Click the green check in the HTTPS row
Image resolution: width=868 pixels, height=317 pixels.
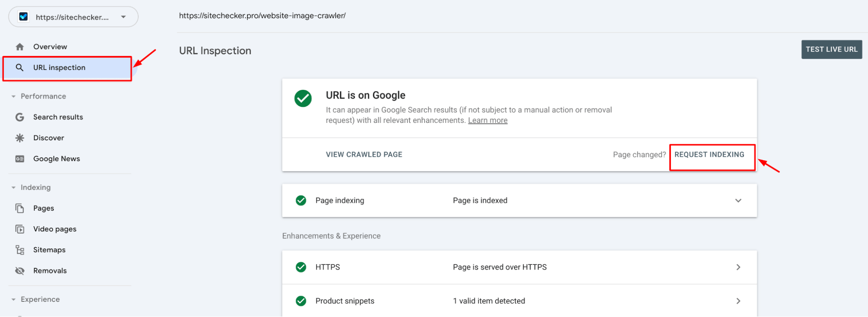(x=301, y=267)
